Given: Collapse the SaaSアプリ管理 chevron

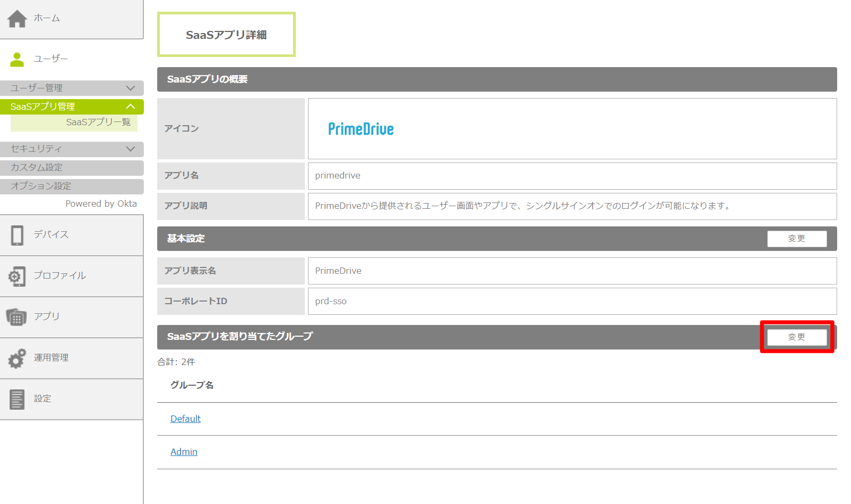Looking at the screenshot, I should click(131, 107).
